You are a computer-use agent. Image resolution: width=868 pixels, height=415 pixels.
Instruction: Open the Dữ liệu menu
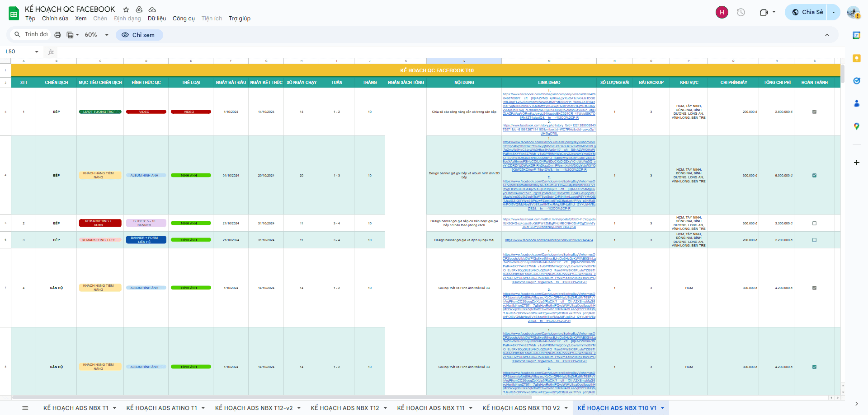pos(156,19)
